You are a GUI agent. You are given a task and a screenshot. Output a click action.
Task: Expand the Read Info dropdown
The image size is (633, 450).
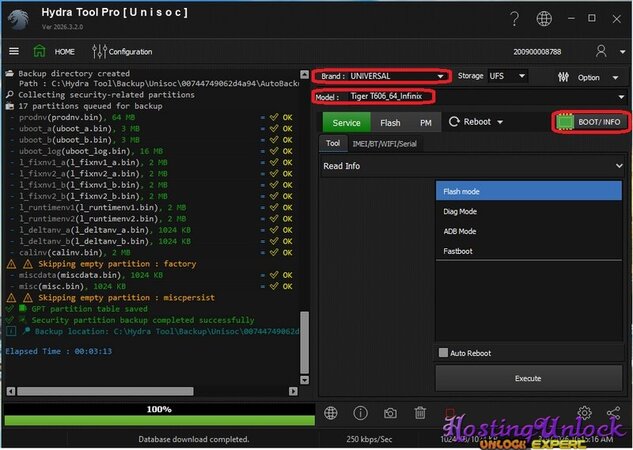click(474, 166)
